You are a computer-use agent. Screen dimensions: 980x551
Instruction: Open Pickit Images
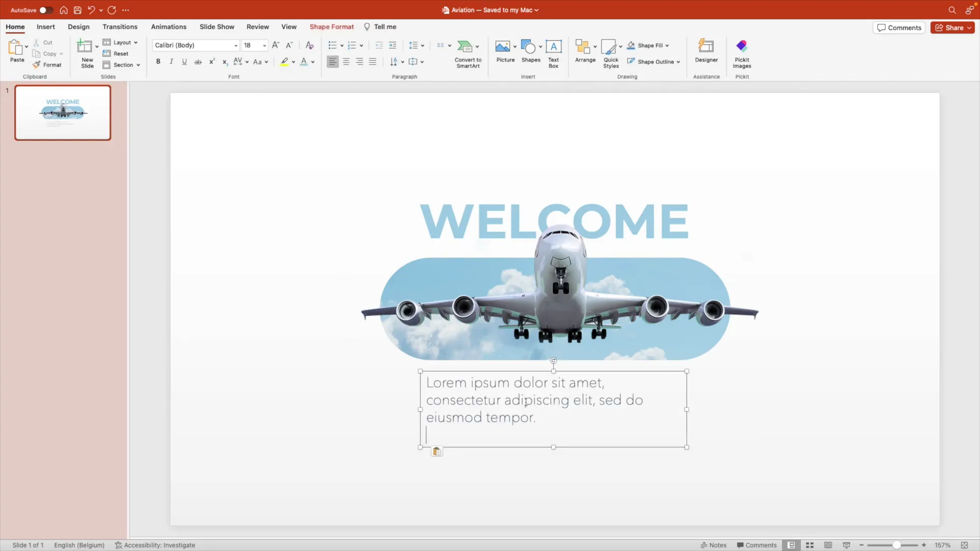[742, 54]
